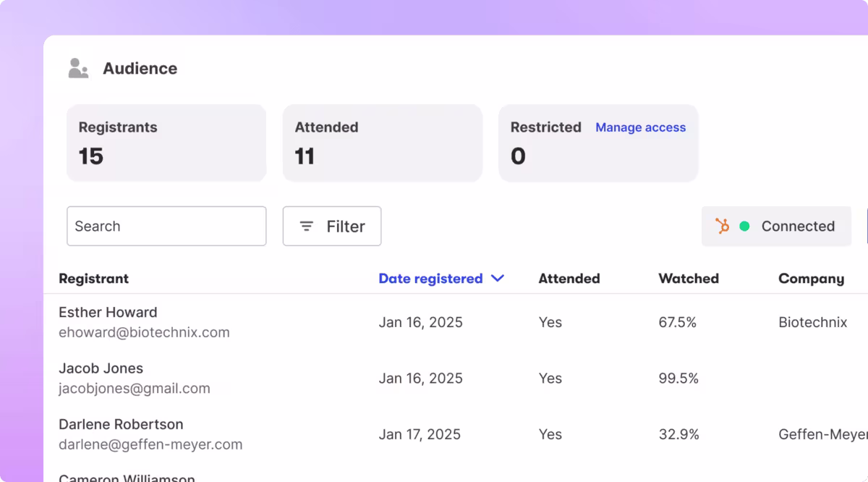The image size is (868, 482).
Task: Click email jacobjones@gmail.com
Action: 135,389
